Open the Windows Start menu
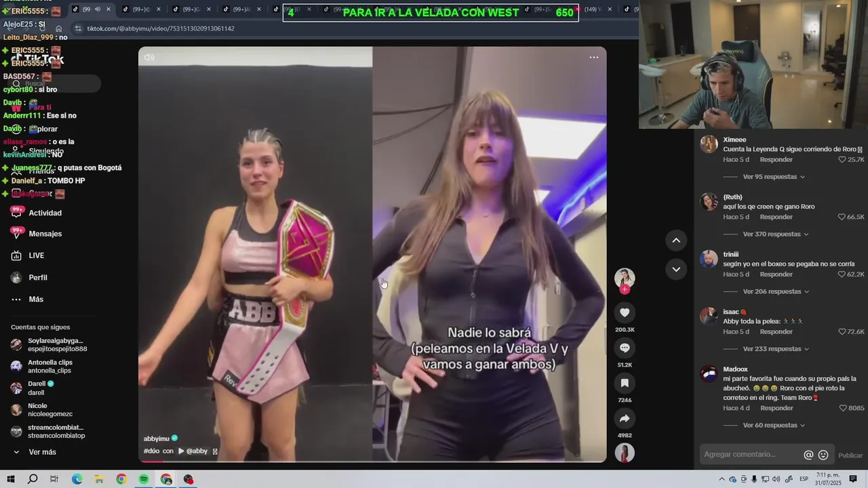The image size is (868, 488). [10, 479]
